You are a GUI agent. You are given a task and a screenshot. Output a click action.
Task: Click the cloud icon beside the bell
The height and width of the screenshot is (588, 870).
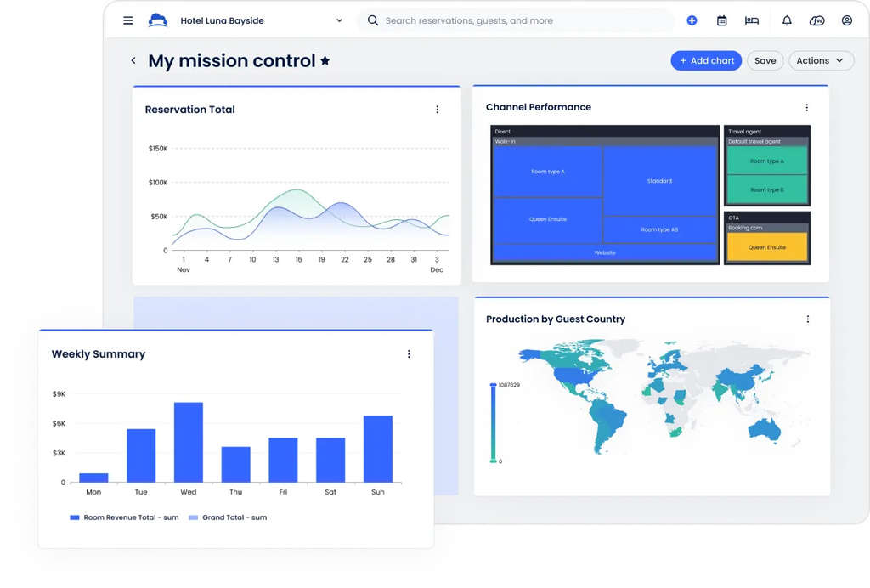[x=817, y=20]
